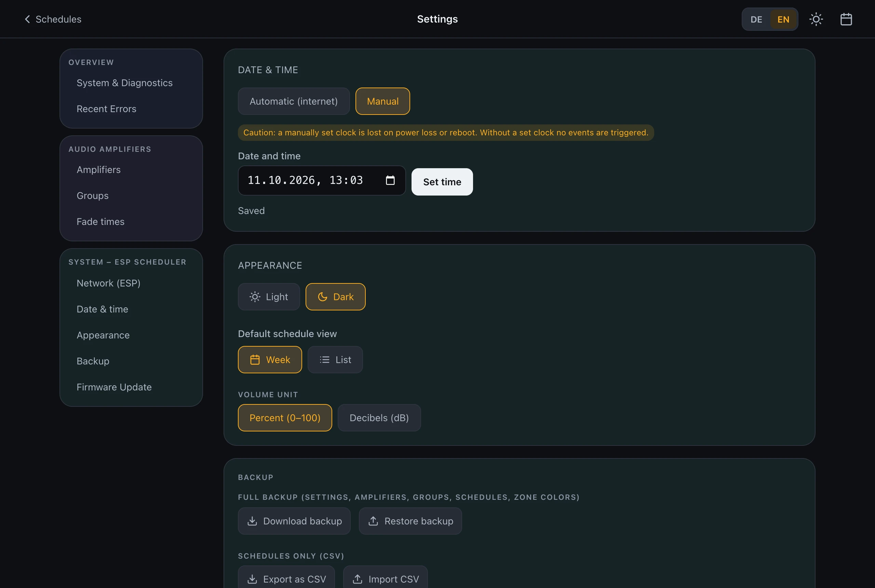
Task: Toggle theme with the sun icon in header
Action: click(x=816, y=19)
